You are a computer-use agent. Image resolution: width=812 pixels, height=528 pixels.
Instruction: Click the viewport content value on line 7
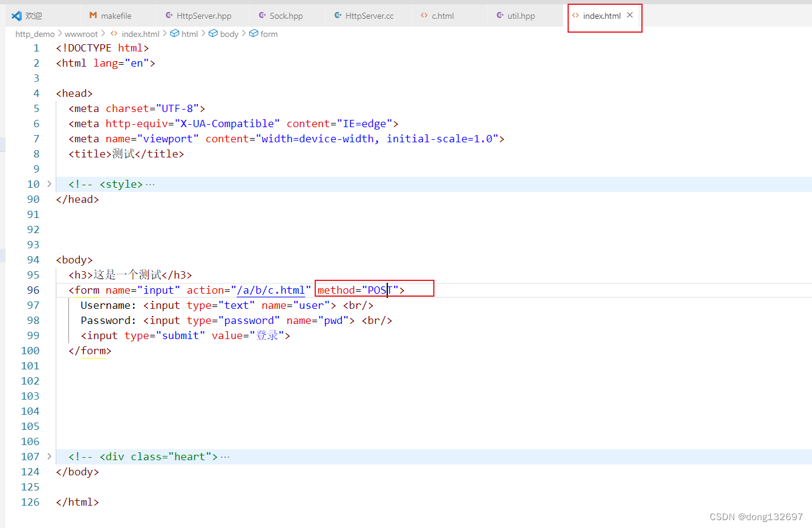[x=376, y=139]
